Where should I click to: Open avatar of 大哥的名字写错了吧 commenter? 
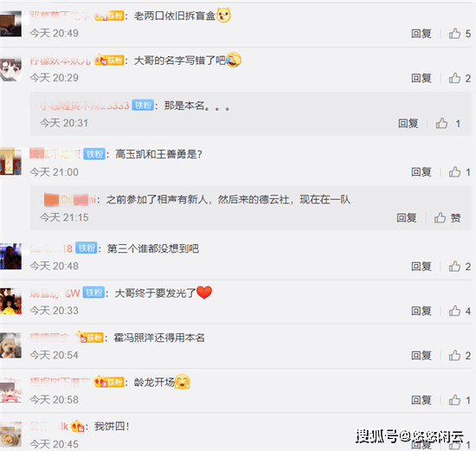10,69
